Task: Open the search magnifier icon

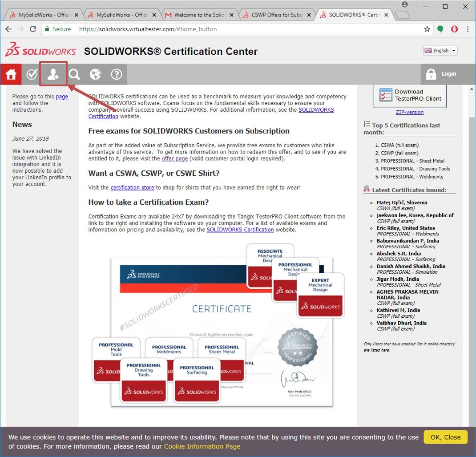Action: 74,74
